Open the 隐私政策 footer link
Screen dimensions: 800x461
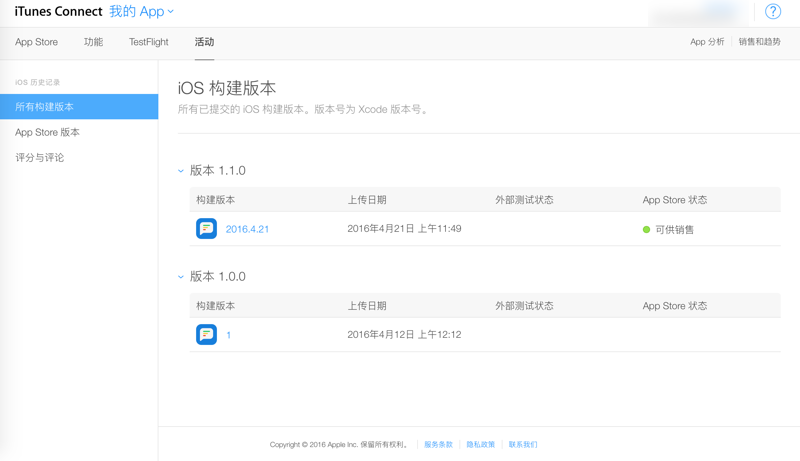click(480, 444)
